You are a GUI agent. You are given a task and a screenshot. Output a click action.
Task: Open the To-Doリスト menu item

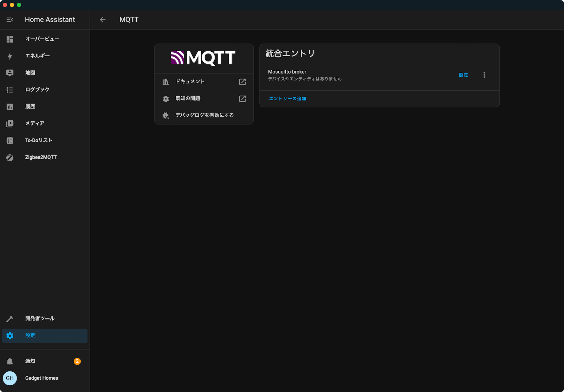coord(45,140)
